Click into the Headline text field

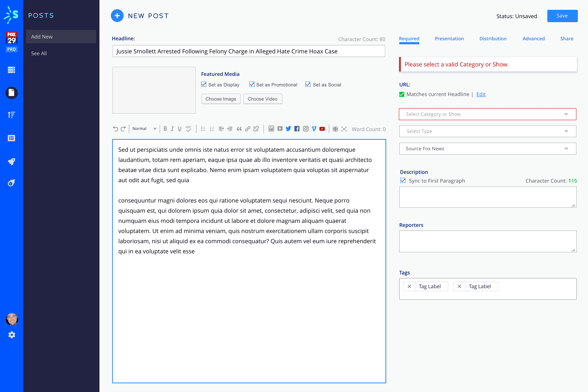tap(248, 51)
